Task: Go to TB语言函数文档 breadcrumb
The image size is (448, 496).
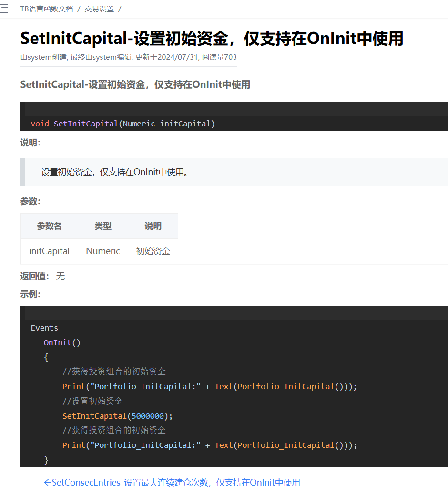Action: [x=47, y=9]
